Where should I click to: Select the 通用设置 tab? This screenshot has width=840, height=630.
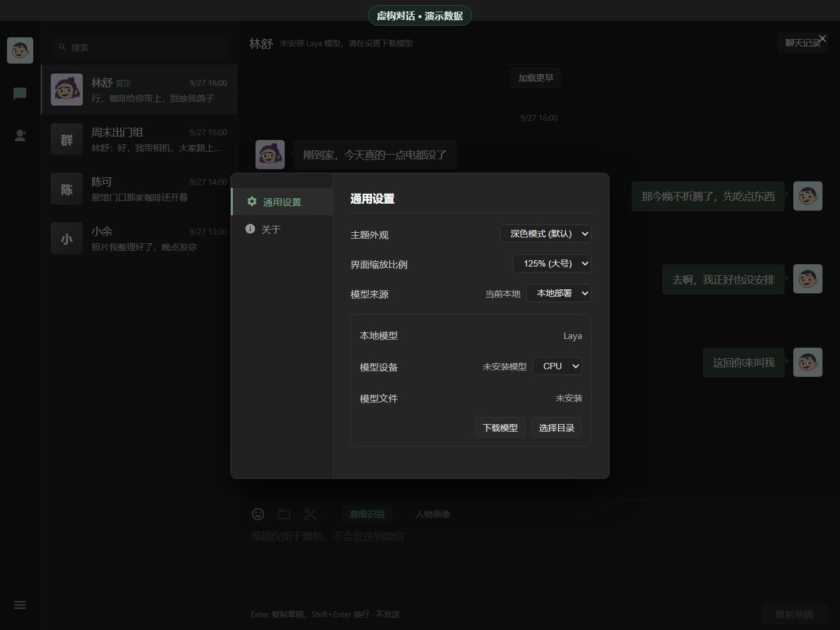tap(282, 202)
